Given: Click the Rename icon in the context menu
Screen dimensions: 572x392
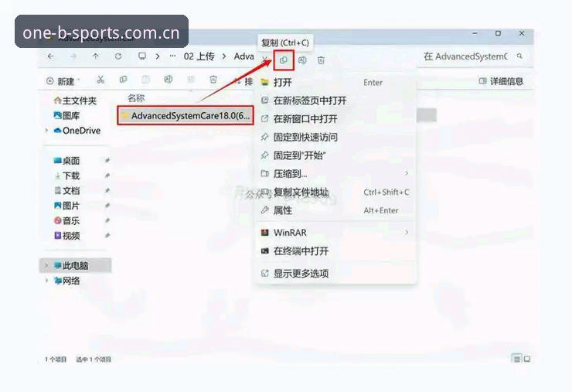Looking at the screenshot, I should 302,60.
